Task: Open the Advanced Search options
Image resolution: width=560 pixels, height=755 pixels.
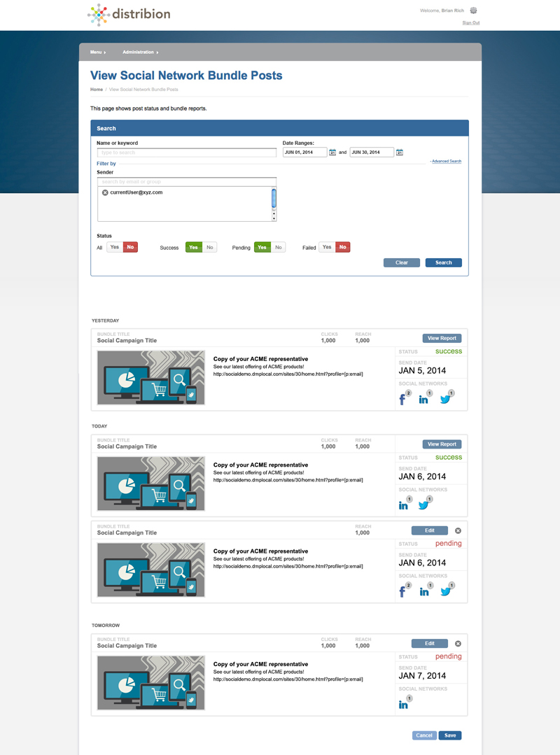Action: (446, 162)
